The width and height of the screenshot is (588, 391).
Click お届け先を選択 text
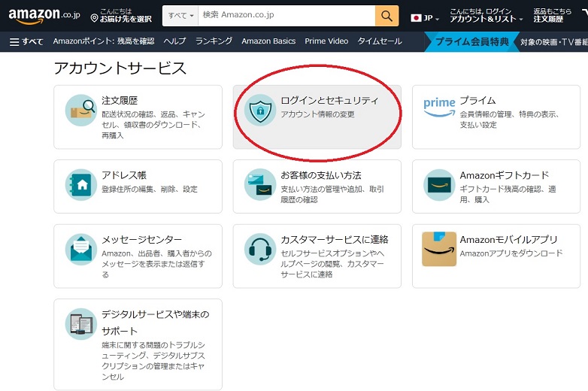(126, 19)
